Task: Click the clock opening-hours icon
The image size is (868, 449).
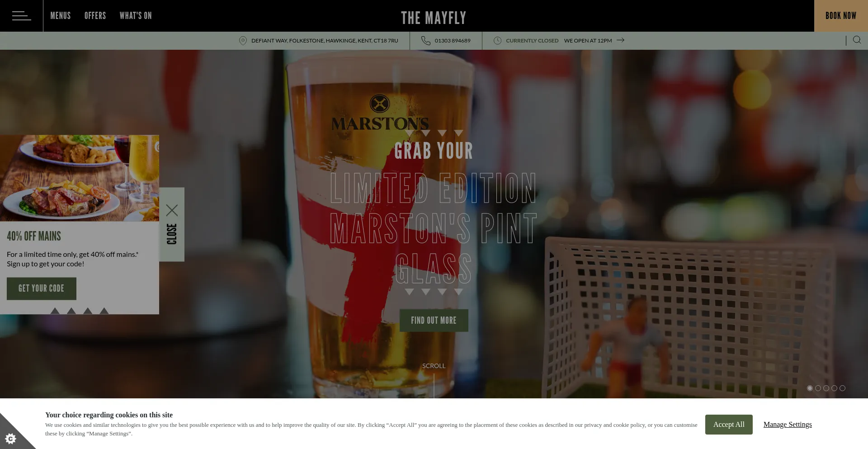Action: 497,41
